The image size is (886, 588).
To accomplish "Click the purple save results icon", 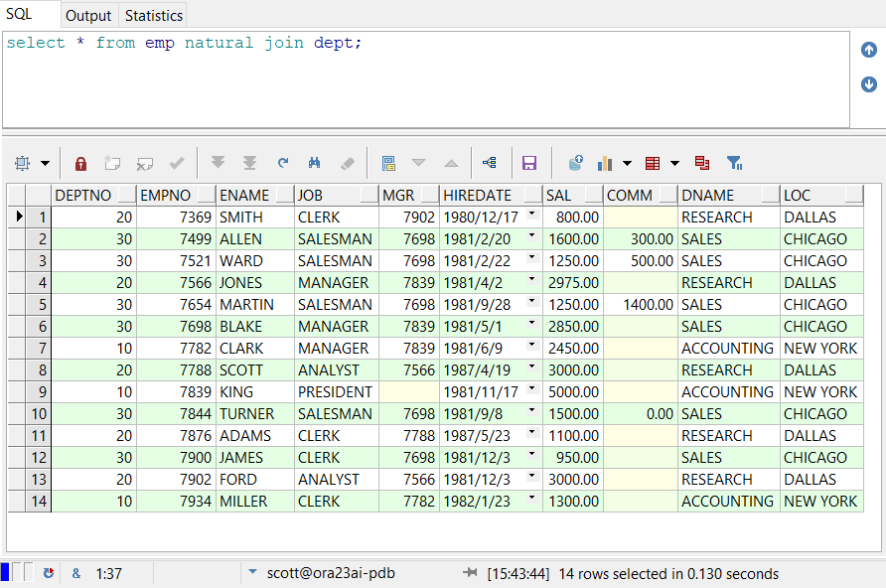I will click(529, 163).
